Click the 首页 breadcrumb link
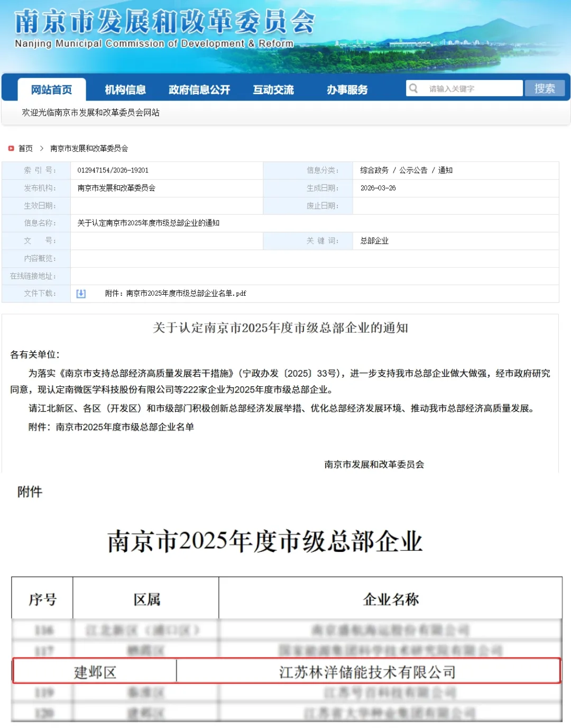This screenshot has width=571, height=728. click(25, 149)
